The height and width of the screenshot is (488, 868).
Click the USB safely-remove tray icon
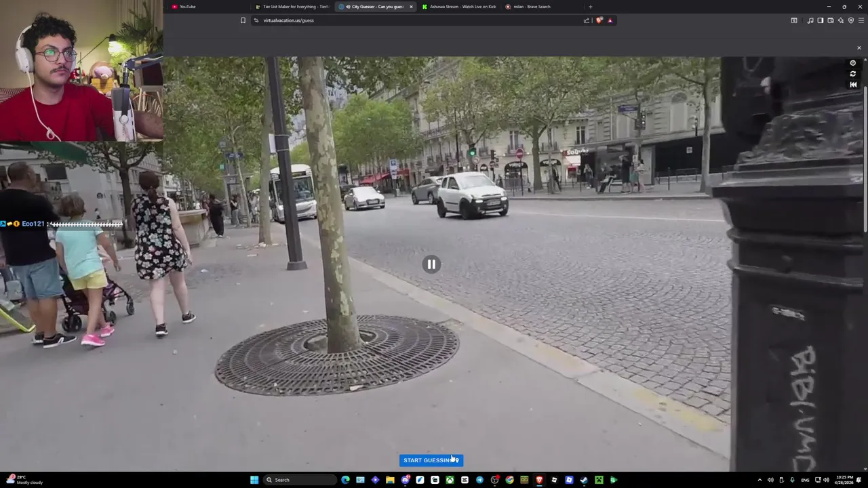pyautogui.click(x=782, y=480)
